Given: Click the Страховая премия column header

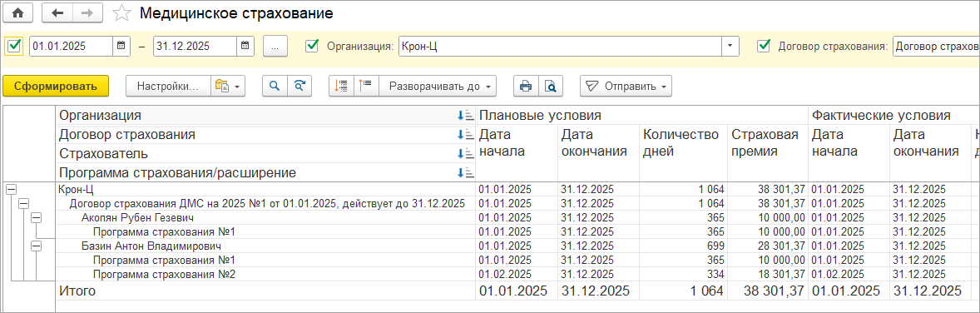Looking at the screenshot, I should (768, 152).
